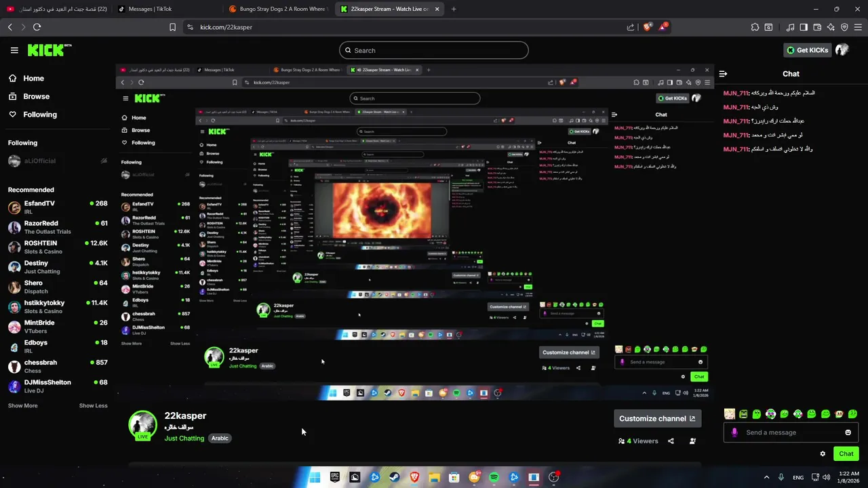
Task: Click the Get KICKs button
Action: click(x=807, y=50)
